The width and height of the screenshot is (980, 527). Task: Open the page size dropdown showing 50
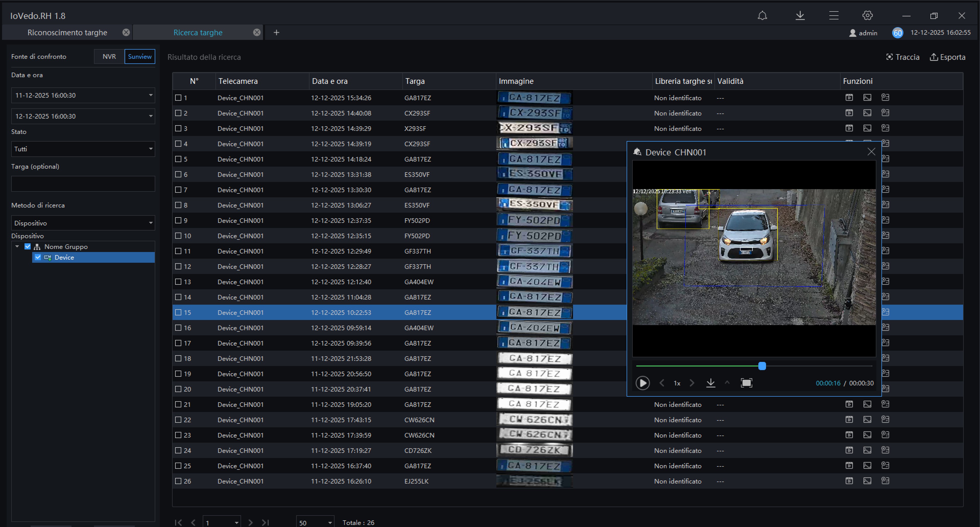(315, 522)
